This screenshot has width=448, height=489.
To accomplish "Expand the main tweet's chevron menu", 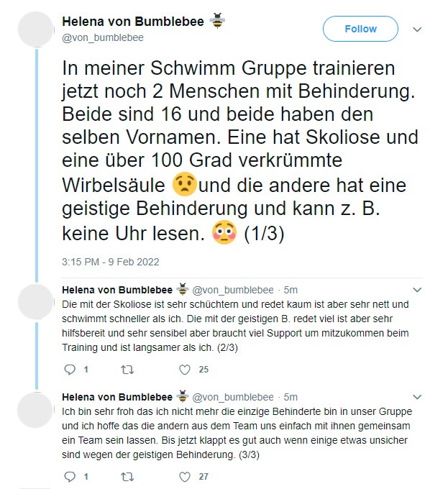I will coord(417,29).
